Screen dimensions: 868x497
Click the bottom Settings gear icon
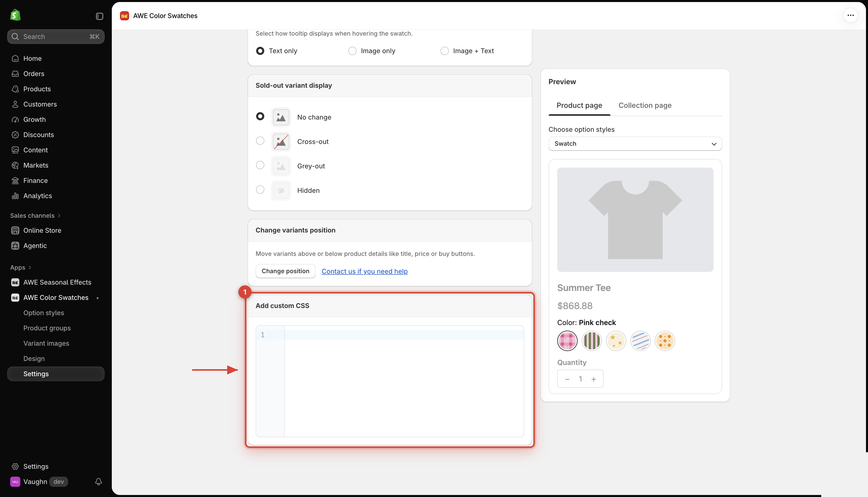15,466
